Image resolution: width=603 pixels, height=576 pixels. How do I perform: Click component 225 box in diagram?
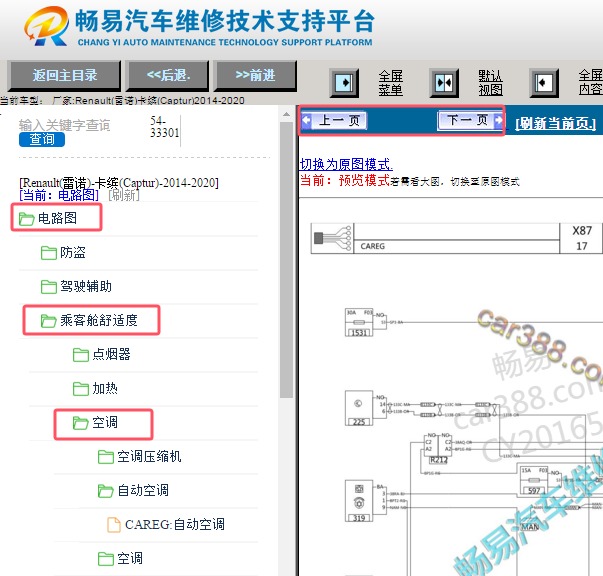359,408
